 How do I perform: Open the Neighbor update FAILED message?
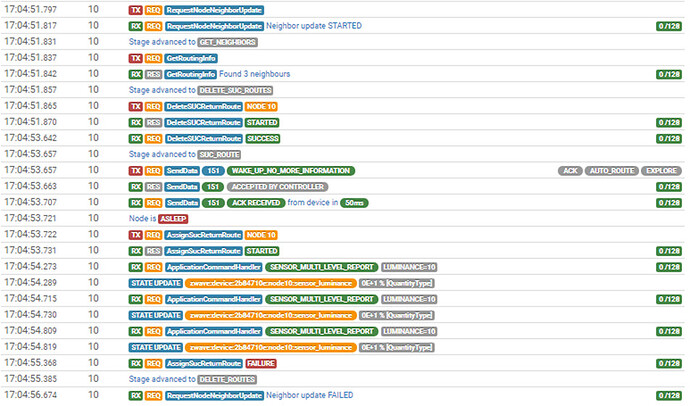click(309, 395)
